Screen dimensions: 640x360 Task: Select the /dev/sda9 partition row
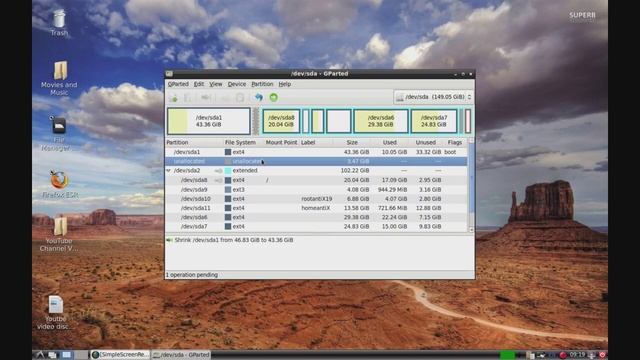point(316,190)
